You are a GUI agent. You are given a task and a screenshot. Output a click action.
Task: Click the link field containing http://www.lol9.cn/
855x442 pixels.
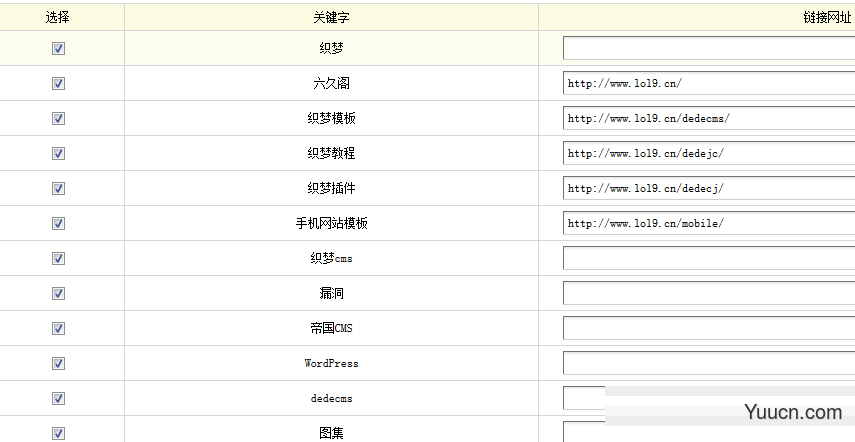tap(709, 83)
